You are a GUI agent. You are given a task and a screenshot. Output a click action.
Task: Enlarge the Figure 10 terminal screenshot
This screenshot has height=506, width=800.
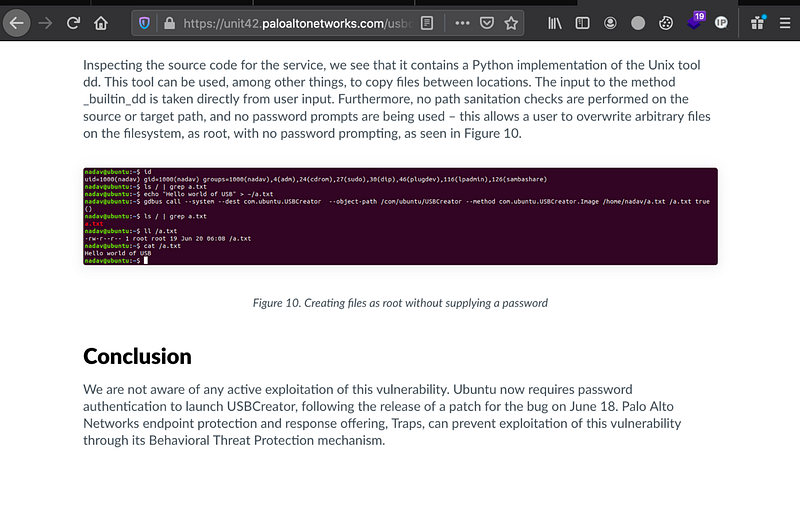(401, 216)
